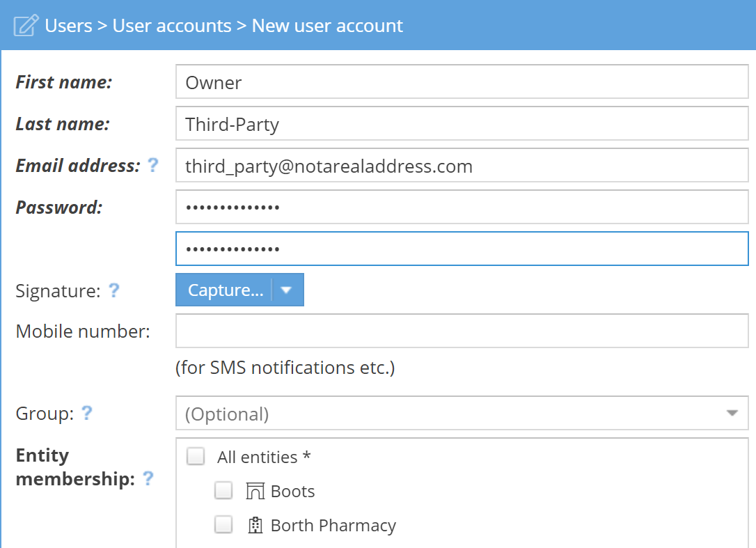Select the Email address text field
Image resolution: width=756 pixels, height=548 pixels.
pyautogui.click(x=462, y=166)
